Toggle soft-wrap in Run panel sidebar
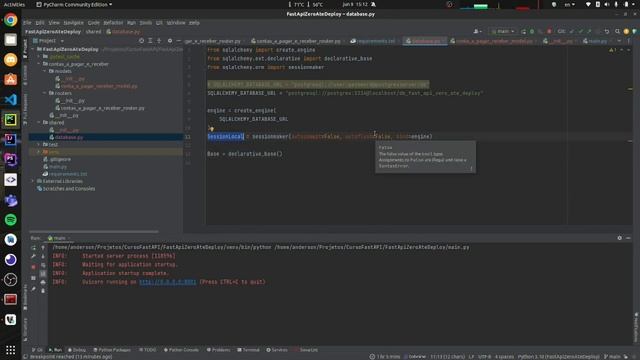 [43, 265]
